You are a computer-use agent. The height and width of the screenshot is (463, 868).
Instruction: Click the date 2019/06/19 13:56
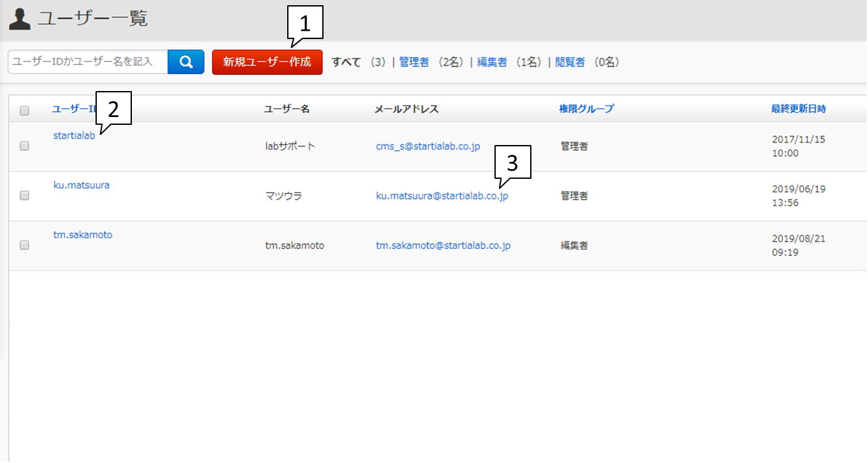pos(798,196)
